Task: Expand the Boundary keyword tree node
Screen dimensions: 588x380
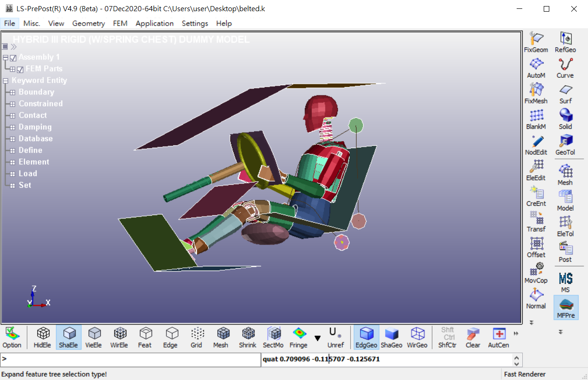Action: [x=13, y=92]
